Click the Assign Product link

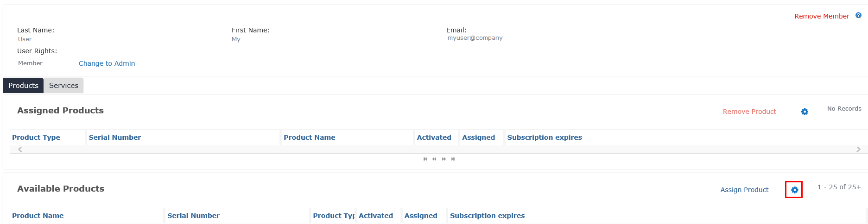point(744,190)
